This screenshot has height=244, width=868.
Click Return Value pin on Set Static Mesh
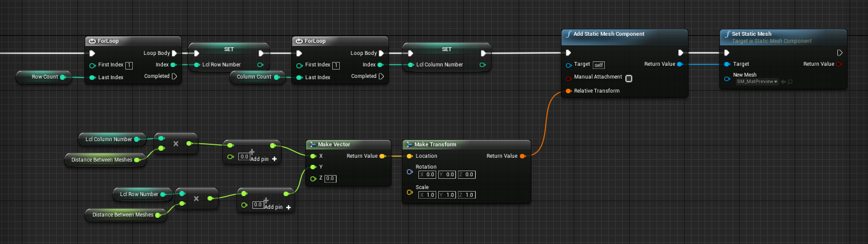tap(839, 65)
